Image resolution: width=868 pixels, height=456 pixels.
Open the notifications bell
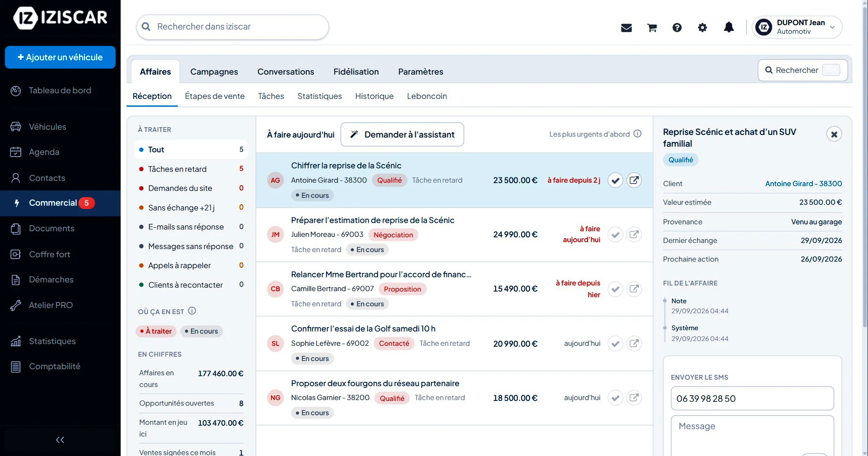729,27
